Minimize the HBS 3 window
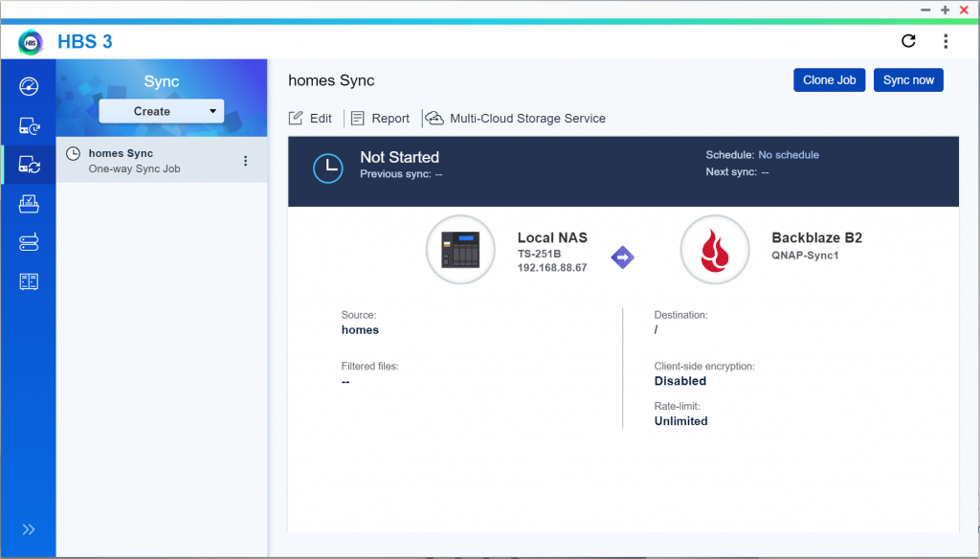980x559 pixels. (925, 10)
